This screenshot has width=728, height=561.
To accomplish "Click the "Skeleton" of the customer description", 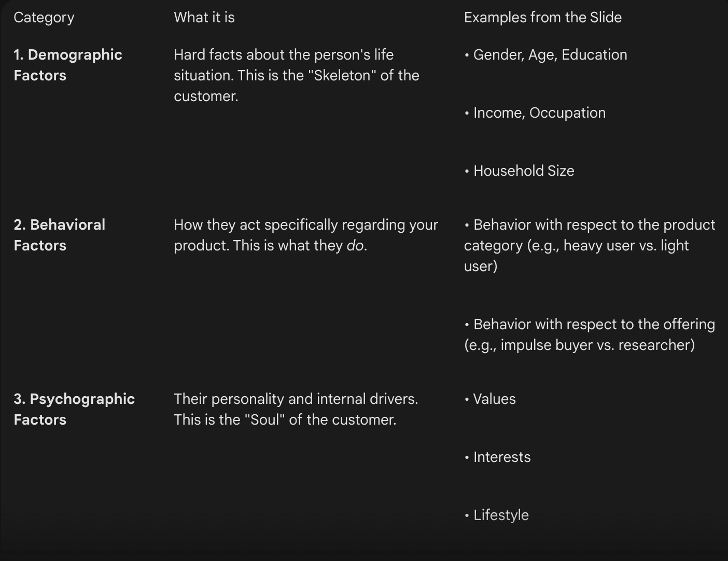I will (296, 76).
